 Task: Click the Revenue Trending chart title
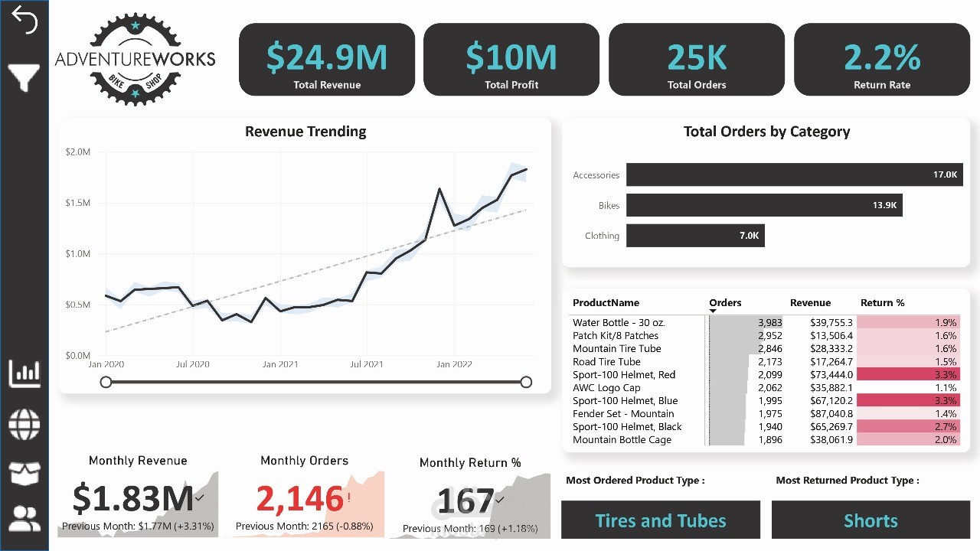point(305,131)
